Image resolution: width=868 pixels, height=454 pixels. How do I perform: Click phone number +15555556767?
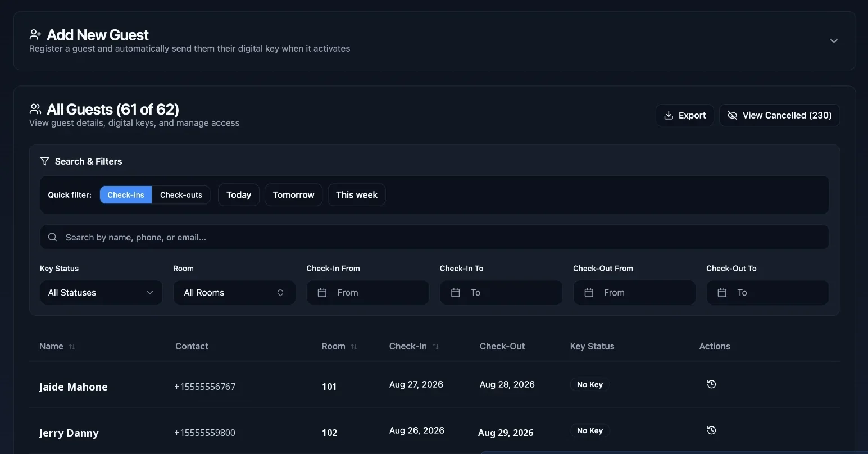[x=205, y=387]
